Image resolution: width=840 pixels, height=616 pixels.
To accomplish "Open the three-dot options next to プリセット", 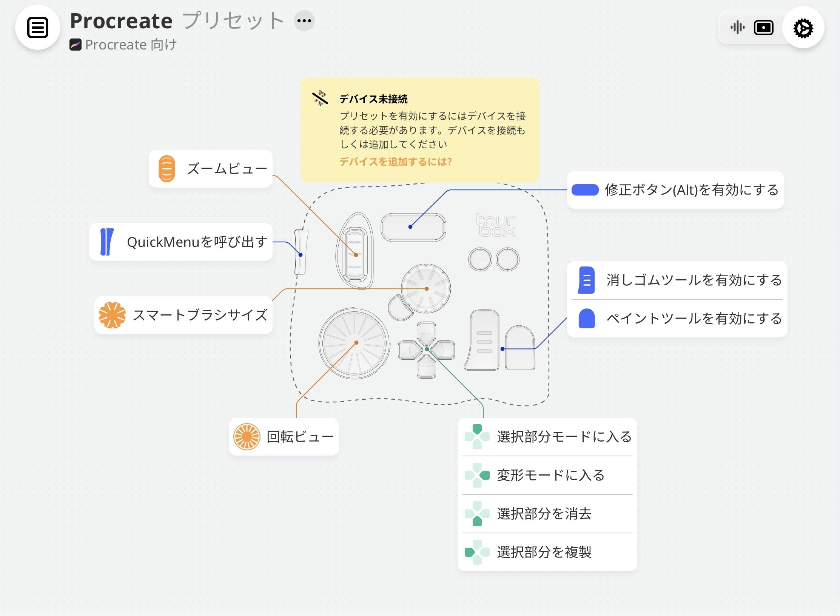I will click(304, 21).
